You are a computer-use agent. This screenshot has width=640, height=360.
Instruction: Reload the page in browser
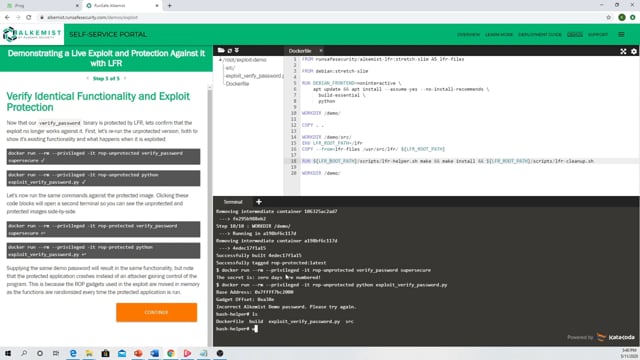click(x=29, y=17)
